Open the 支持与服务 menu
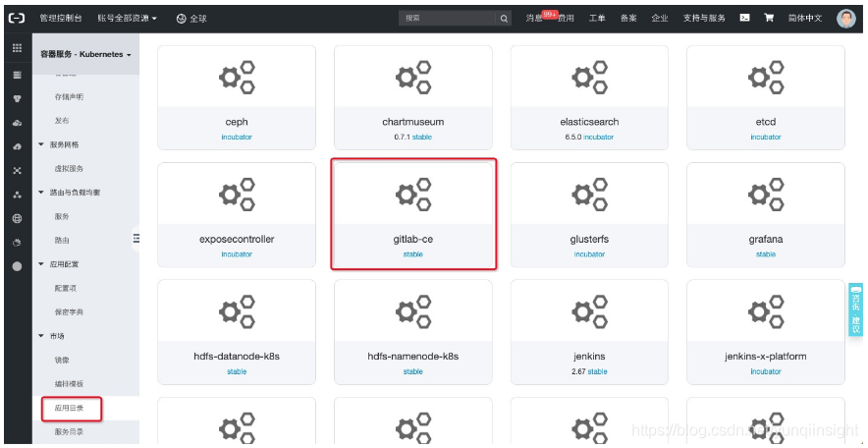This screenshot has height=448, width=868. click(x=704, y=19)
